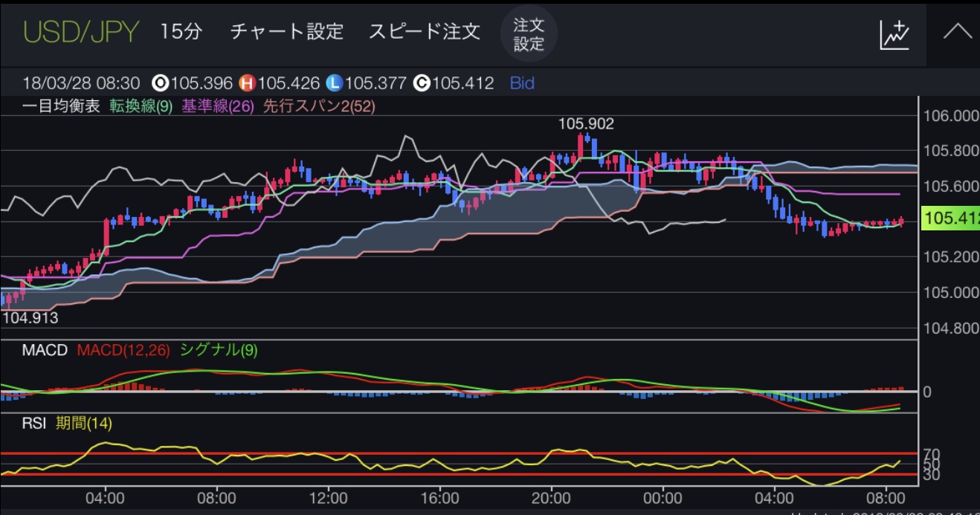The image size is (980, 515).
Task: Tap the green current price tag 105.412
Action: pyautogui.click(x=950, y=219)
